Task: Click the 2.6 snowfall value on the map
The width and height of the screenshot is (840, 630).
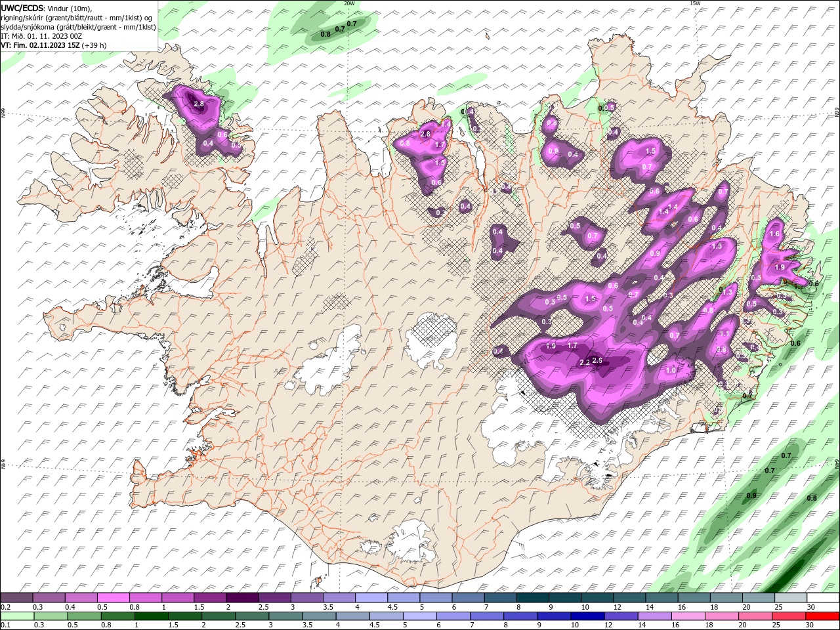Action: click(x=597, y=360)
